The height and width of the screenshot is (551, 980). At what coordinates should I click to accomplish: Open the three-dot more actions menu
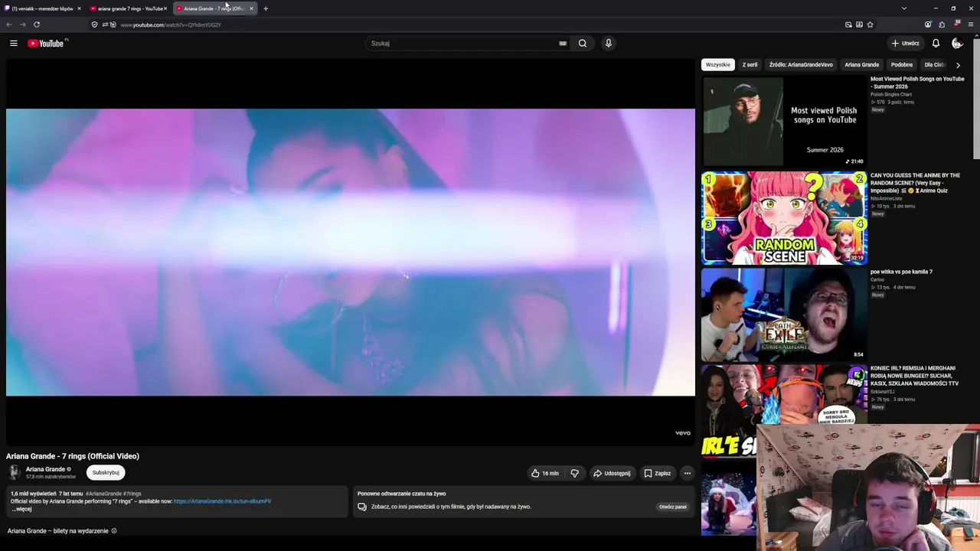tap(687, 473)
